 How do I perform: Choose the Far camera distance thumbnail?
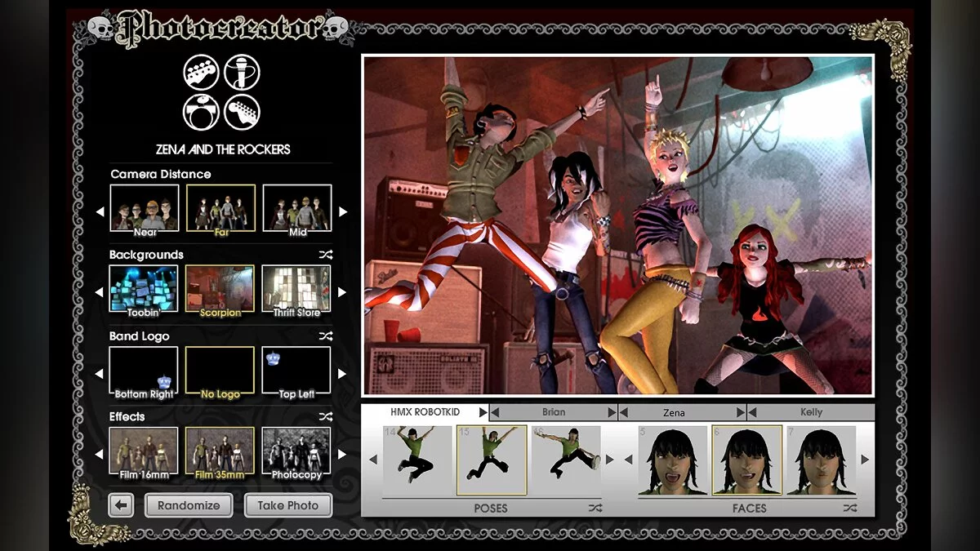tap(220, 208)
